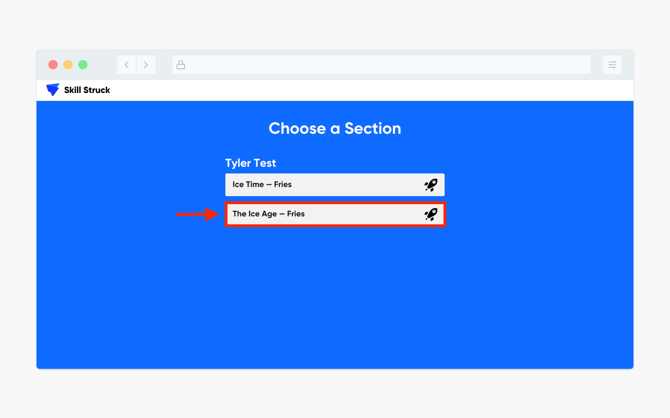Click the Skill Struck brand name text
The image size is (670, 418).
(87, 90)
